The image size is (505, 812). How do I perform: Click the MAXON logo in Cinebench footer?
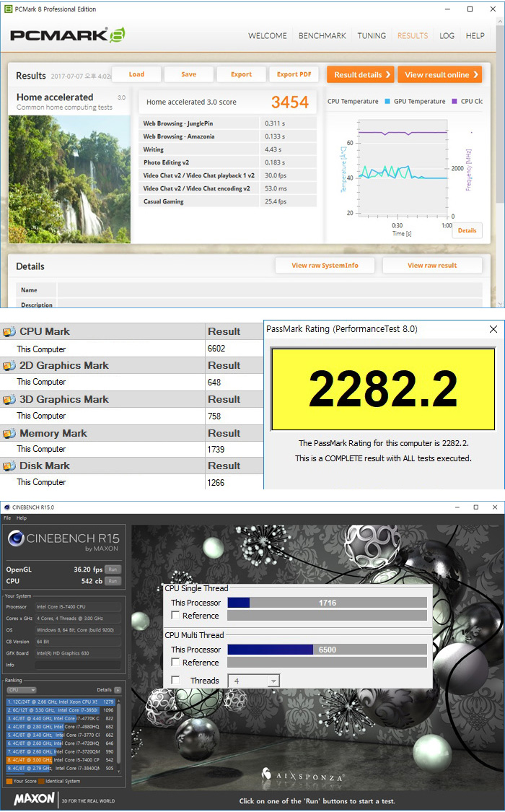[x=34, y=799]
